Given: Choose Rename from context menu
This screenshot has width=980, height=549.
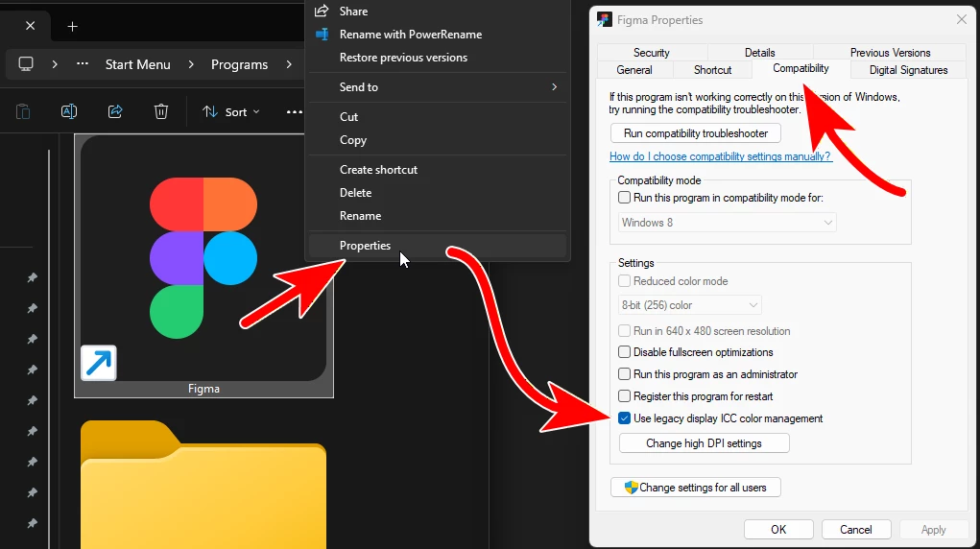Looking at the screenshot, I should tap(360, 216).
